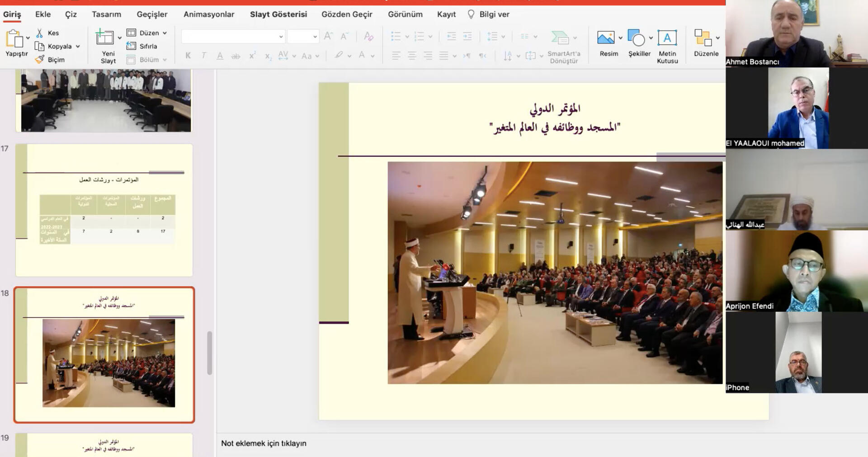Image resolution: width=868 pixels, height=457 pixels.
Task: Toggle underline formatting
Action: [x=220, y=56]
